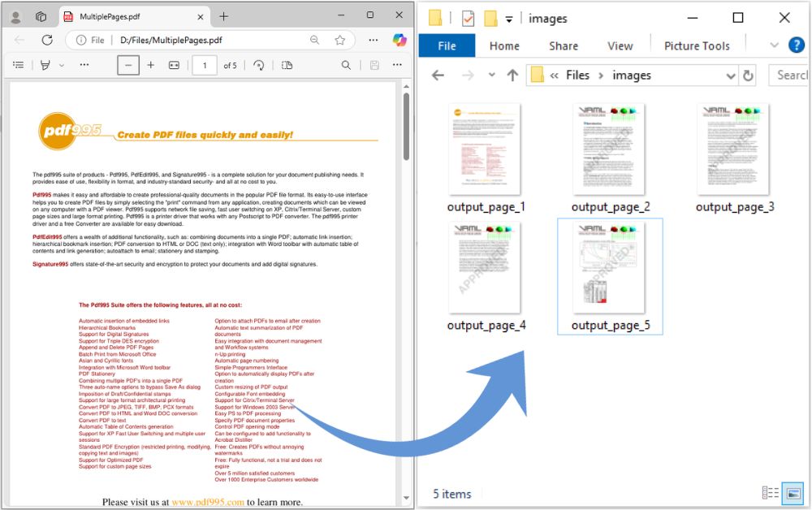This screenshot has height=510, width=812.
Task: Open the table of contents panel in the PDF viewer
Action: (x=16, y=65)
